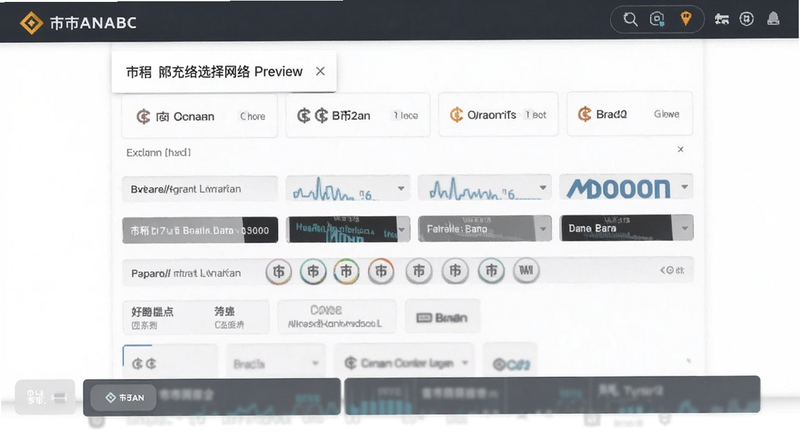Click orange coin icon on Oraomits card

click(456, 115)
